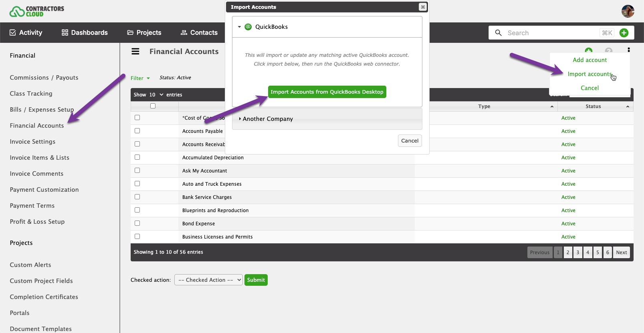Check the Auto and Truck Expenses checkbox
Image resolution: width=644 pixels, height=333 pixels.
click(x=137, y=183)
